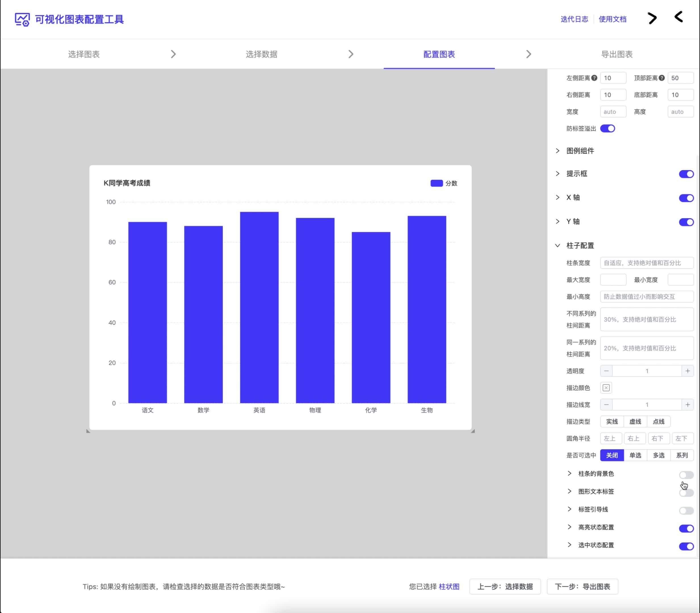Click 下一步：导出图表 button
The width and height of the screenshot is (700, 613).
[582, 587]
